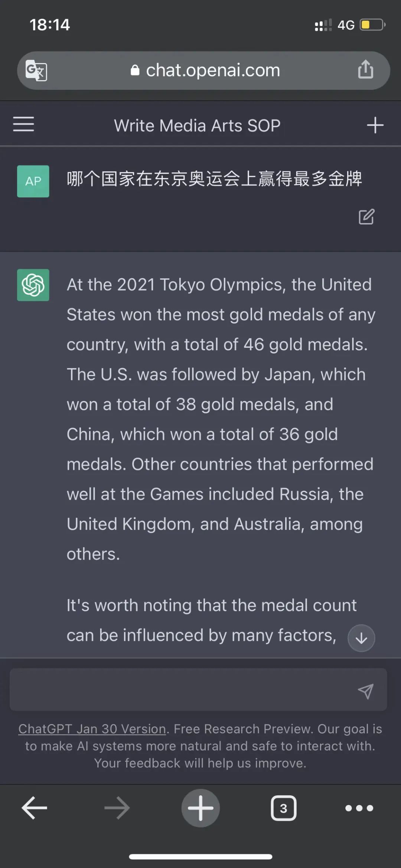The height and width of the screenshot is (868, 401).
Task: Show the three open tabs switcher
Action: [284, 808]
